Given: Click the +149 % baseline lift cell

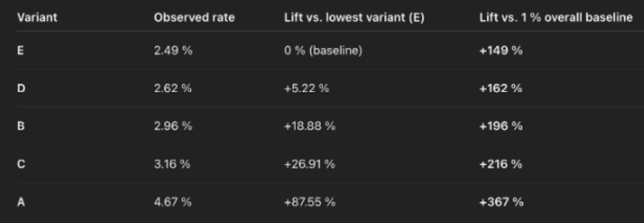Looking at the screenshot, I should [x=501, y=51].
